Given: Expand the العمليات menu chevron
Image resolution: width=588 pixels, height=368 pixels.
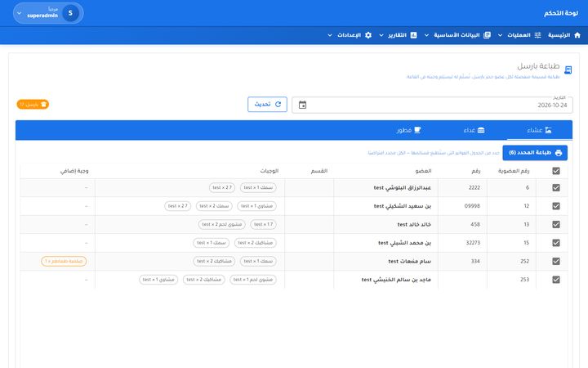Looking at the screenshot, I should coord(500,35).
